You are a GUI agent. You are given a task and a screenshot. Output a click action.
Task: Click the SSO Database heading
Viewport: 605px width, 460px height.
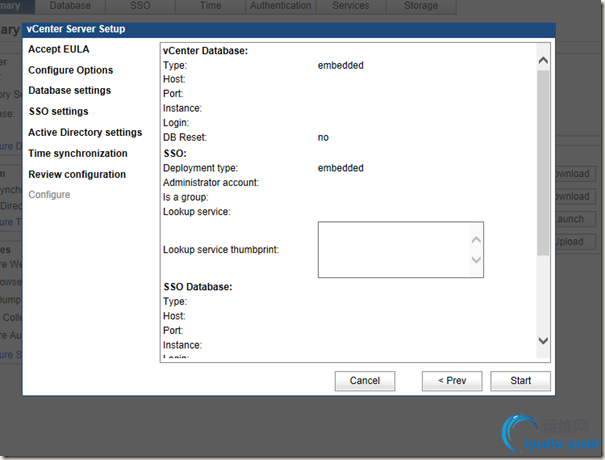coord(198,287)
